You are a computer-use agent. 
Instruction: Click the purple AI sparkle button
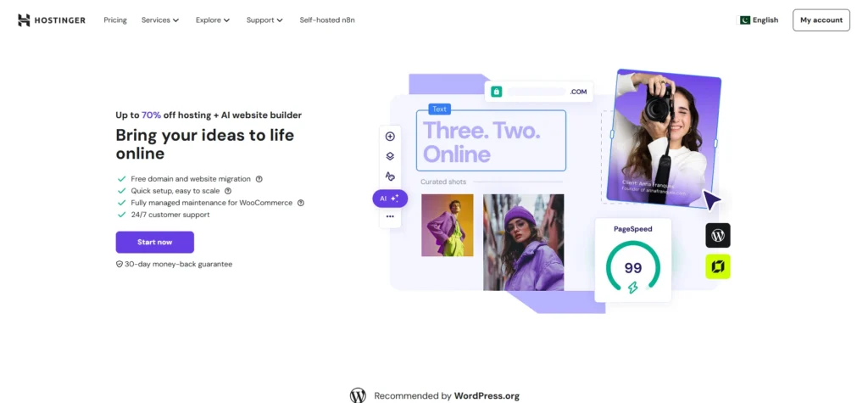(390, 199)
